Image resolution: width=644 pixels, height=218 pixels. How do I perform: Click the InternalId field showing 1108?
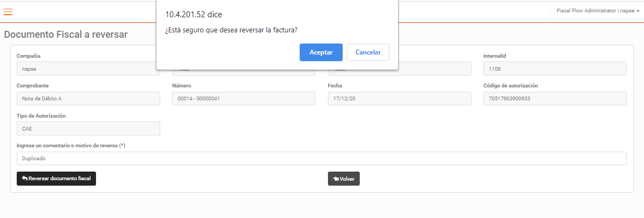(x=555, y=69)
